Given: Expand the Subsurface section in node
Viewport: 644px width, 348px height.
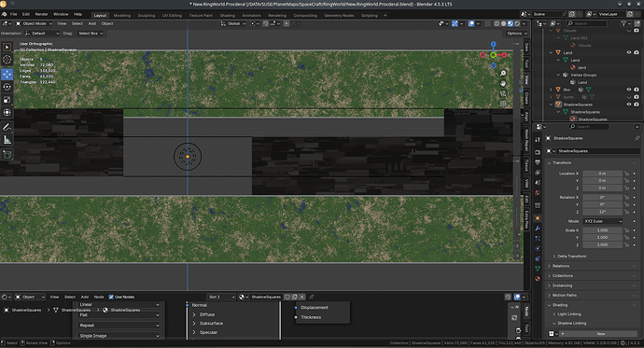Looking at the screenshot, I should click(208, 324).
